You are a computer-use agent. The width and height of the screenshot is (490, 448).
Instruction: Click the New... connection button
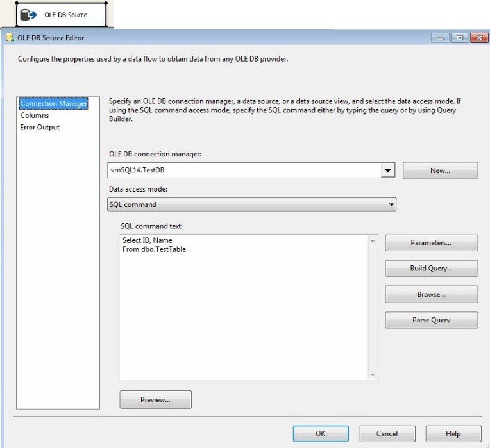tap(441, 170)
